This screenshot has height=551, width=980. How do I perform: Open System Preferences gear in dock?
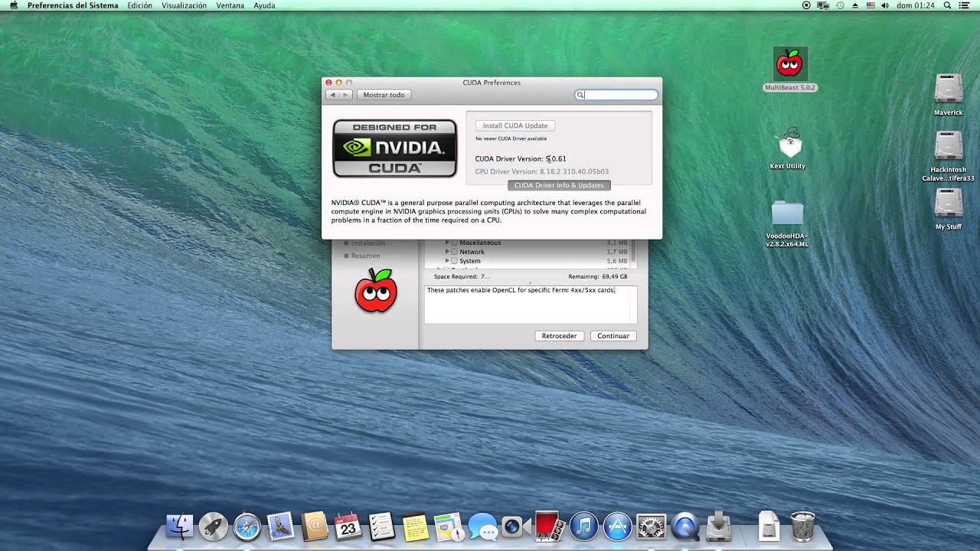click(651, 526)
